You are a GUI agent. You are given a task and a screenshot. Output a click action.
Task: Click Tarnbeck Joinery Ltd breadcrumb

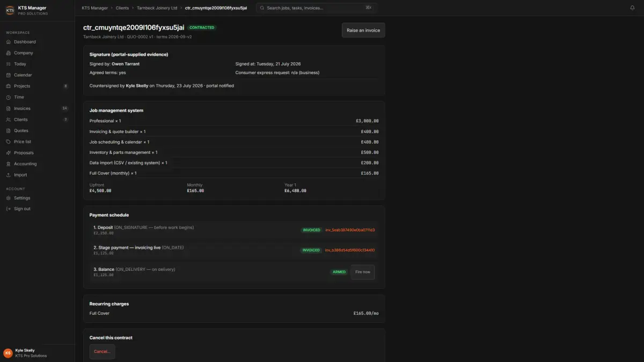[x=157, y=8]
